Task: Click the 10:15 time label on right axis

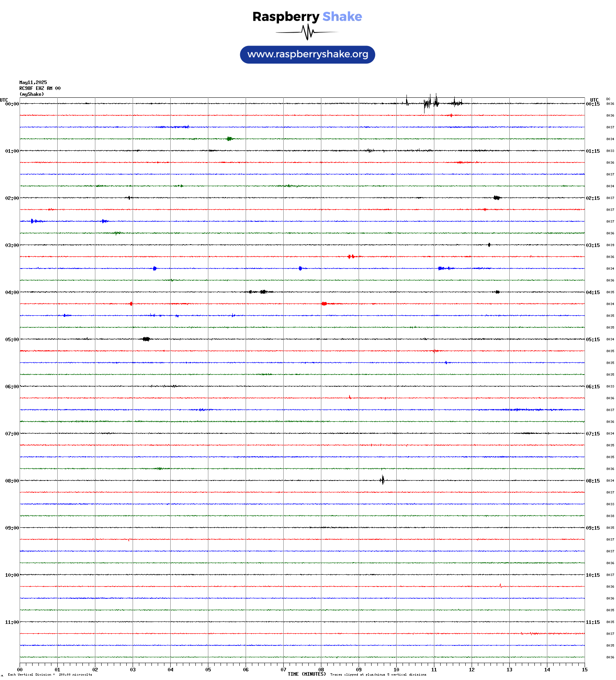Action: pyautogui.click(x=593, y=575)
